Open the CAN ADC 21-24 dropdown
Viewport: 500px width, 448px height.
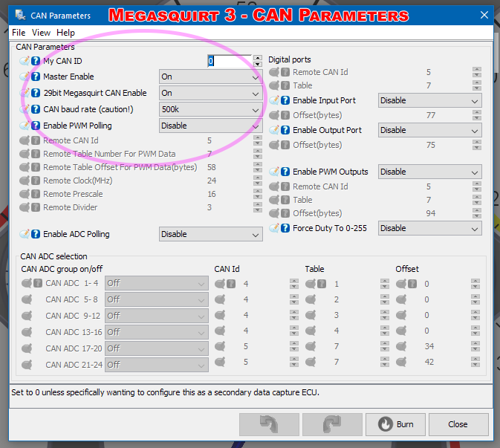pos(157,365)
